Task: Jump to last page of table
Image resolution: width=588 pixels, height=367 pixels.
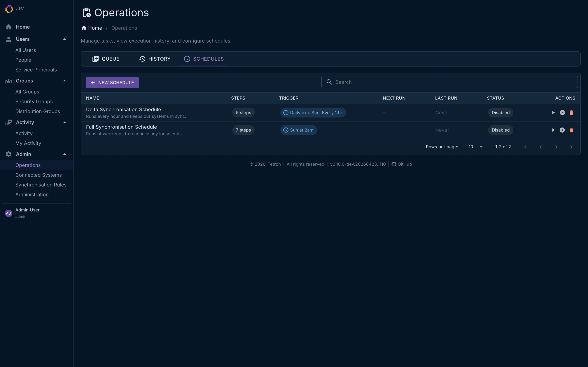Action: coord(572,147)
